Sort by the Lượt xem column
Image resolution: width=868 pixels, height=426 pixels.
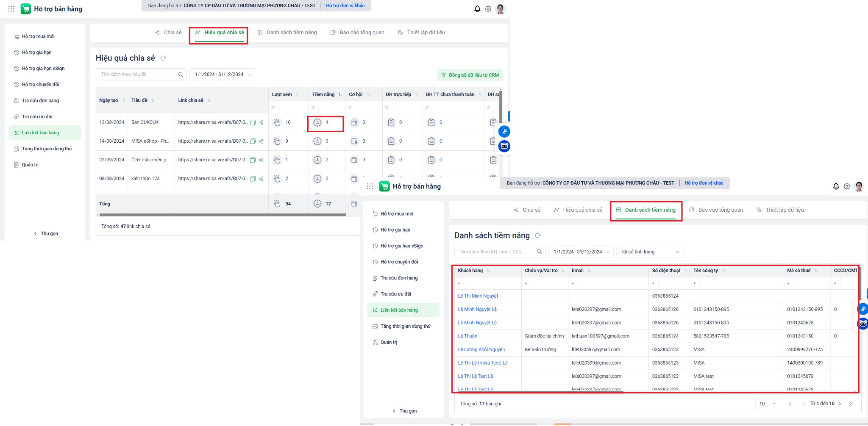[297, 95]
